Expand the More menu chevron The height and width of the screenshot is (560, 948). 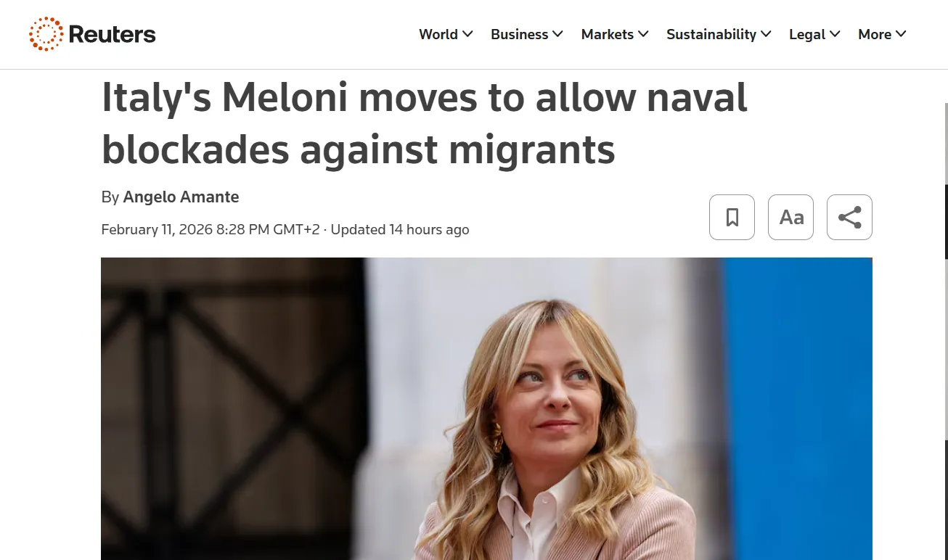click(x=901, y=34)
